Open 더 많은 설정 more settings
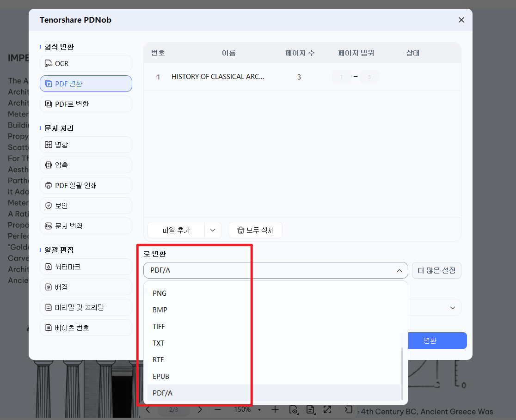The width and height of the screenshot is (516, 420). pyautogui.click(x=436, y=270)
